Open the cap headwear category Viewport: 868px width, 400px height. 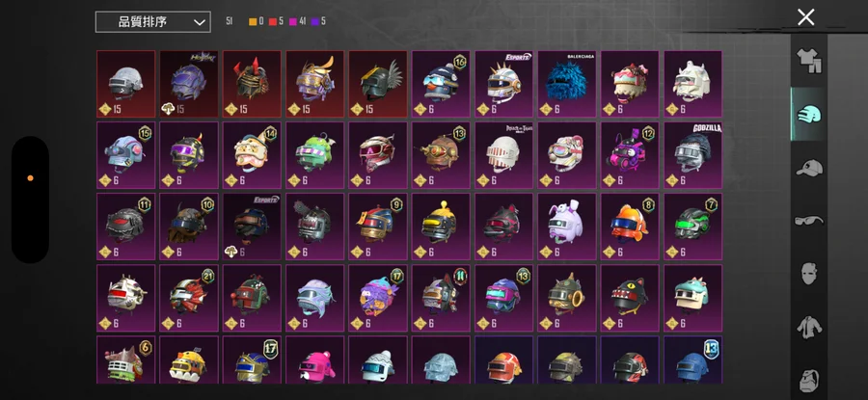pos(809,167)
